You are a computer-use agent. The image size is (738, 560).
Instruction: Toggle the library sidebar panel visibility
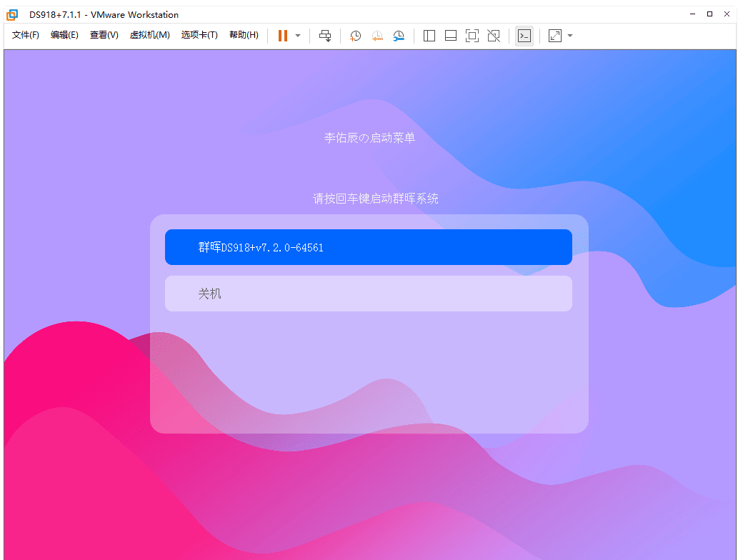429,36
